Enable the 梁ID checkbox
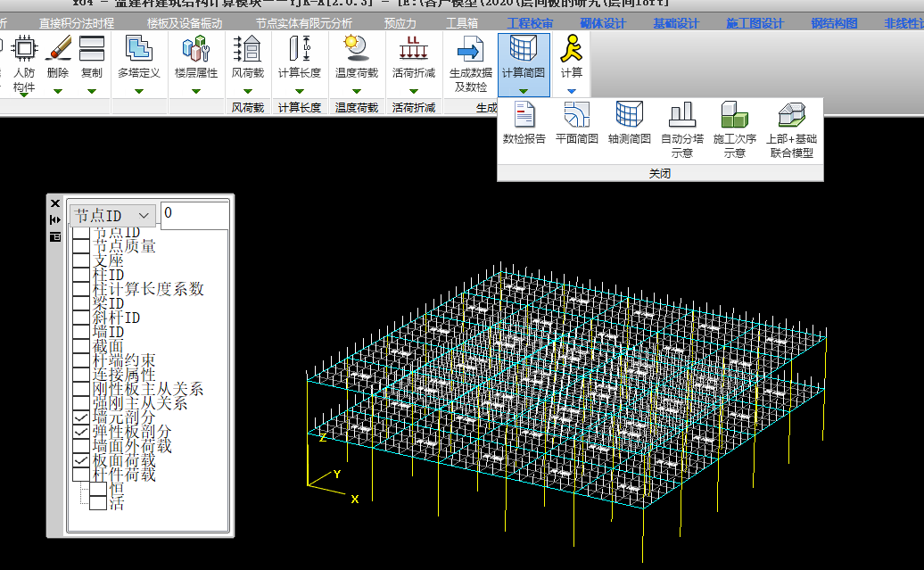The width and height of the screenshot is (924, 570). point(81,303)
